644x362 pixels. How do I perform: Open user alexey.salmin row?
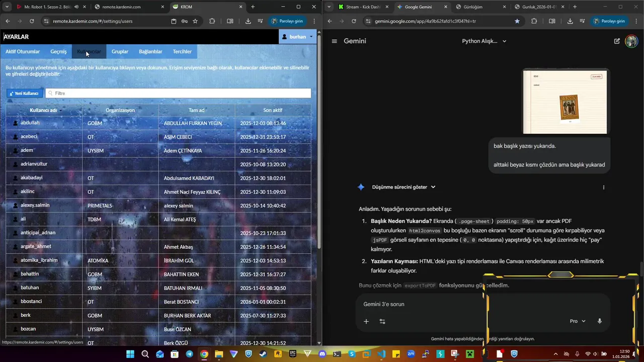pos(158,206)
